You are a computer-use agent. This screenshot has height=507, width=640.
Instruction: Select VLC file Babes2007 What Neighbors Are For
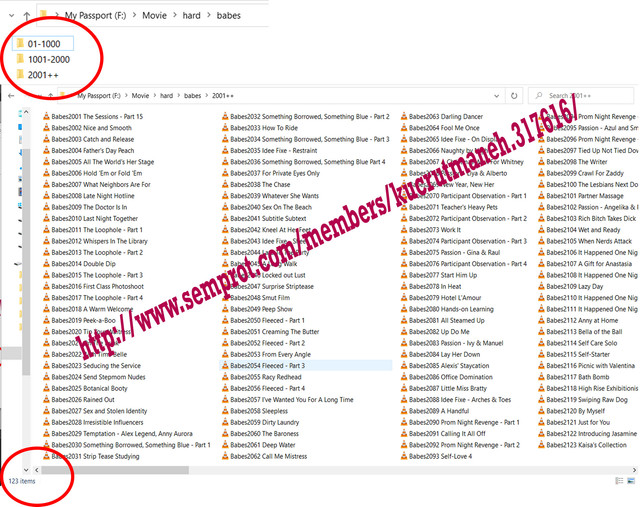(97, 185)
